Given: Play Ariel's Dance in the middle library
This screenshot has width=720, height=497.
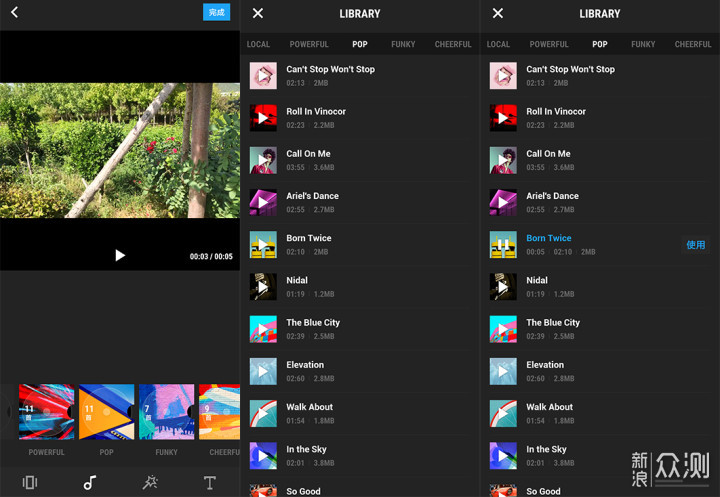Looking at the screenshot, I should [263, 203].
